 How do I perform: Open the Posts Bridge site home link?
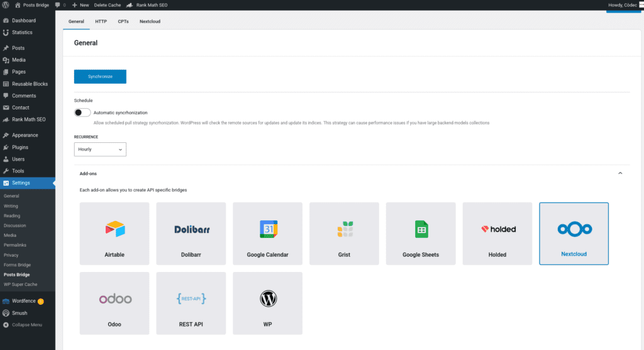click(x=32, y=5)
